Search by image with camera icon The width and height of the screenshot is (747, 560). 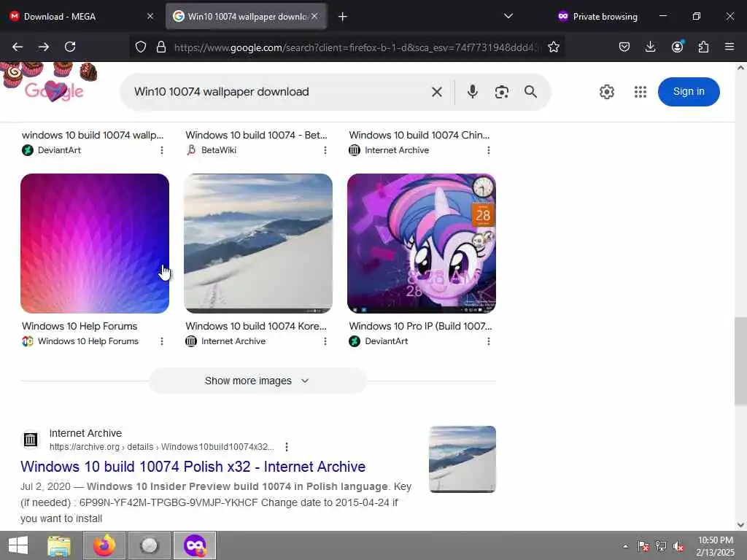(x=502, y=92)
